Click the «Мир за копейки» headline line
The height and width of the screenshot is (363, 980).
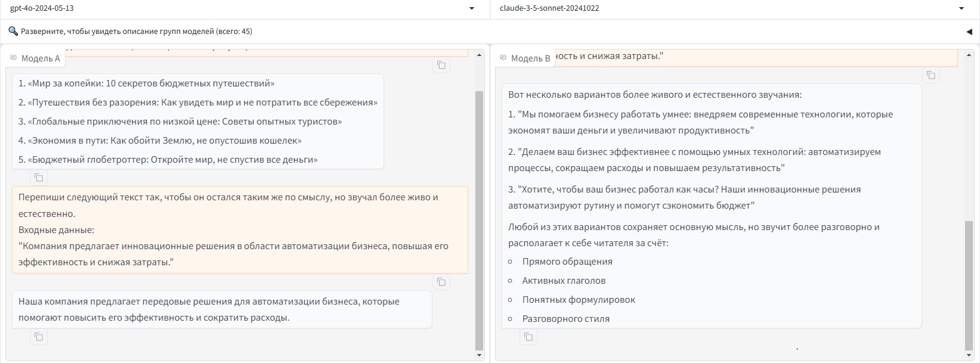[x=147, y=83]
